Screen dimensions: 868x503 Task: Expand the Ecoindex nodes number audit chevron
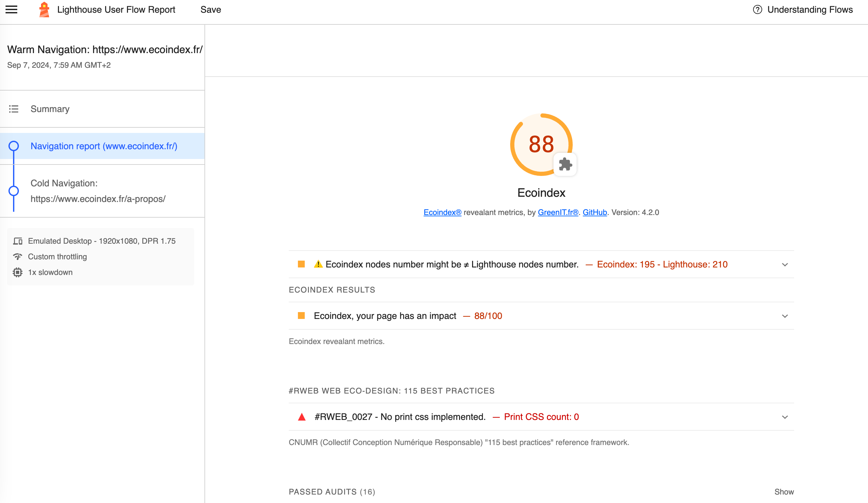pos(785,265)
